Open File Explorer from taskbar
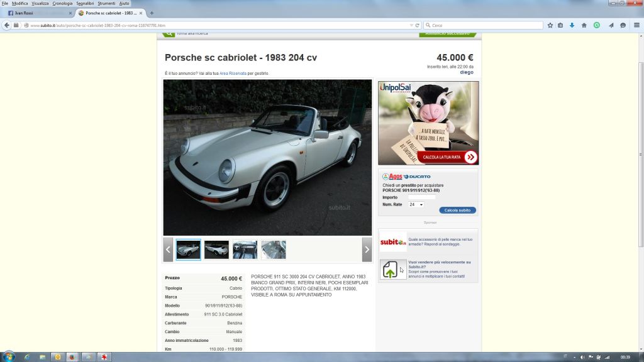This screenshot has width=644, height=362. (x=42, y=357)
